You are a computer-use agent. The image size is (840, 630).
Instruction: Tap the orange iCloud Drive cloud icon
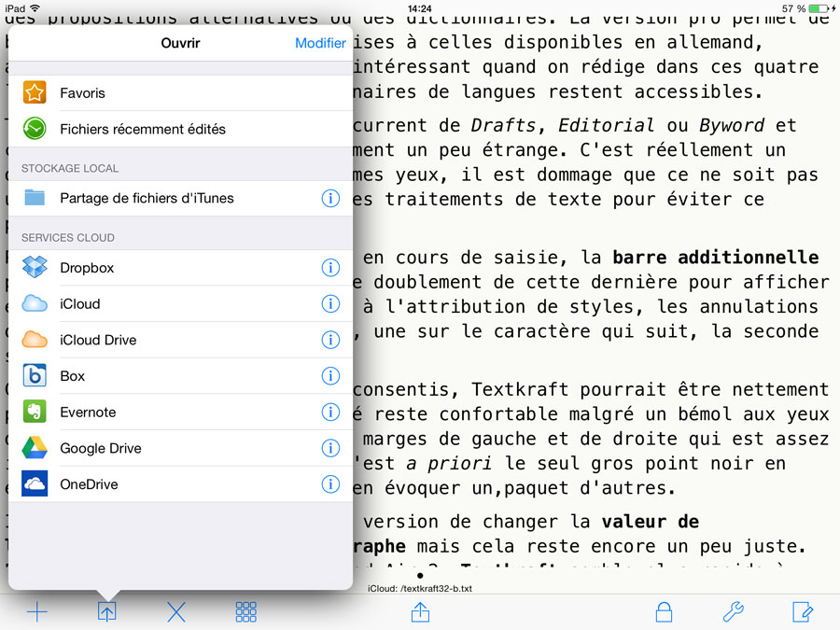tap(35, 340)
